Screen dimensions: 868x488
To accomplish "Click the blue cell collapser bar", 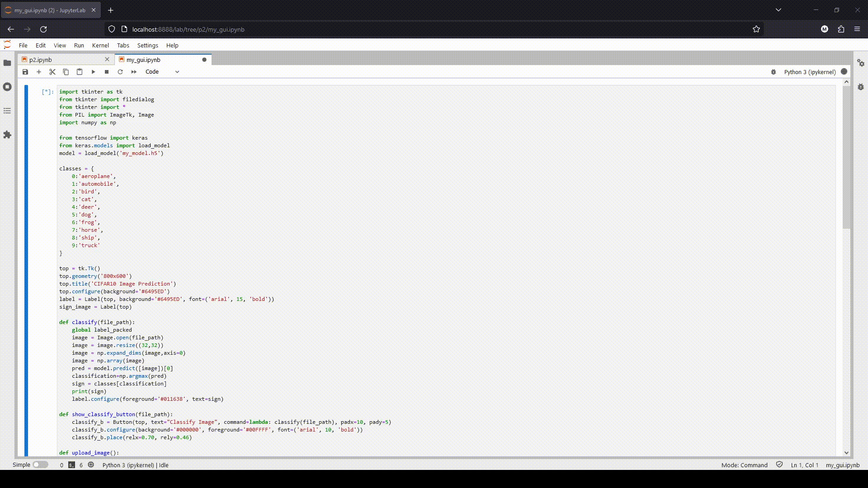I will coord(26,270).
